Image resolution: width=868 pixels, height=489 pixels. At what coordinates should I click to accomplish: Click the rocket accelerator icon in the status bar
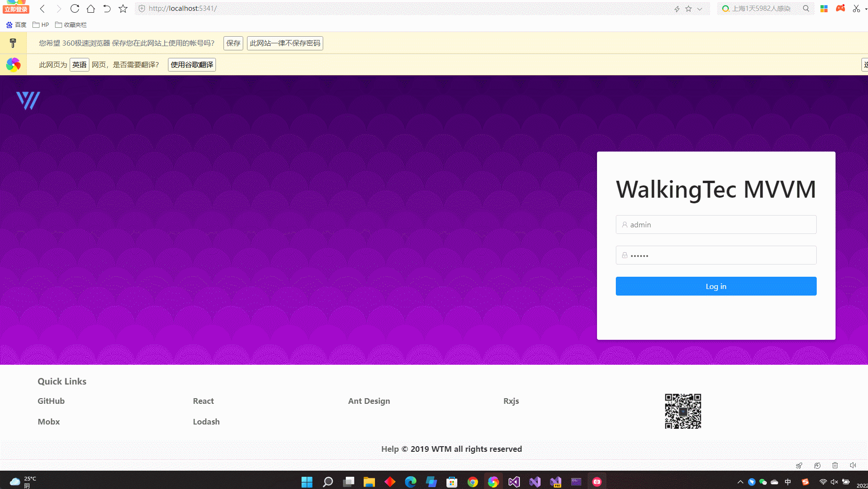(x=799, y=465)
